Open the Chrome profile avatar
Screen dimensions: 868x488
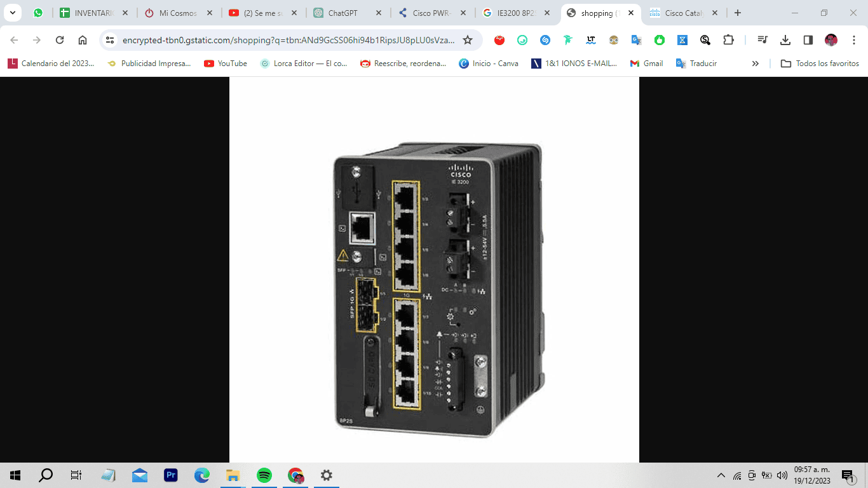pos(831,40)
